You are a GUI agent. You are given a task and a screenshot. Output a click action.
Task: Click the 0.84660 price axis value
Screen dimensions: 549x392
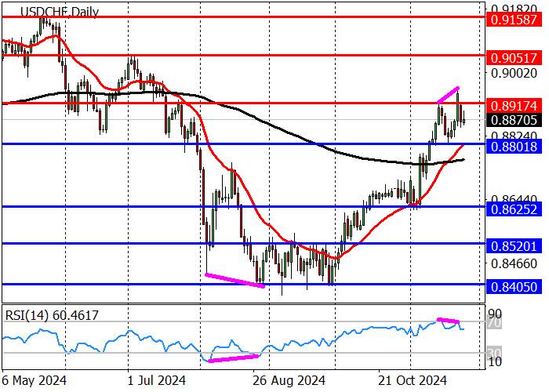pyautogui.click(x=514, y=263)
